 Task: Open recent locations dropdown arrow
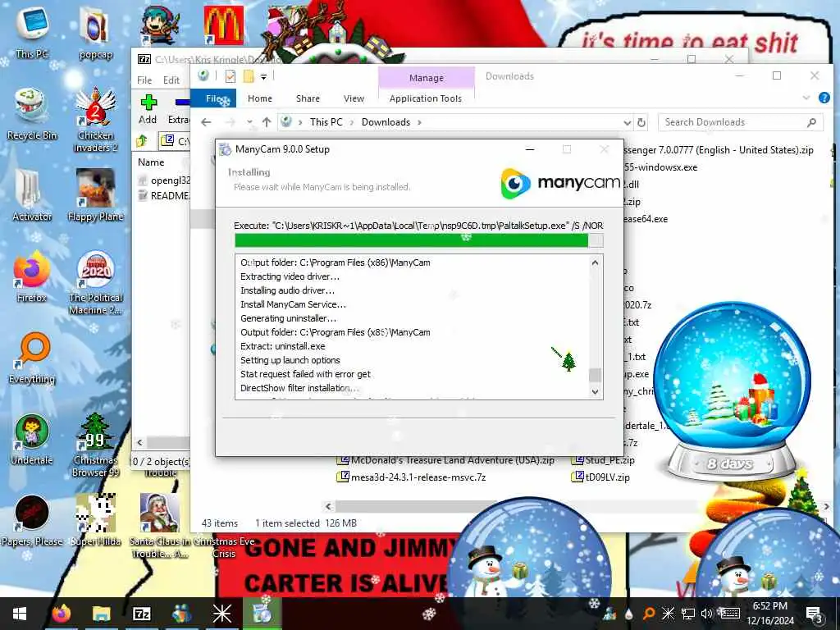pyautogui.click(x=249, y=122)
